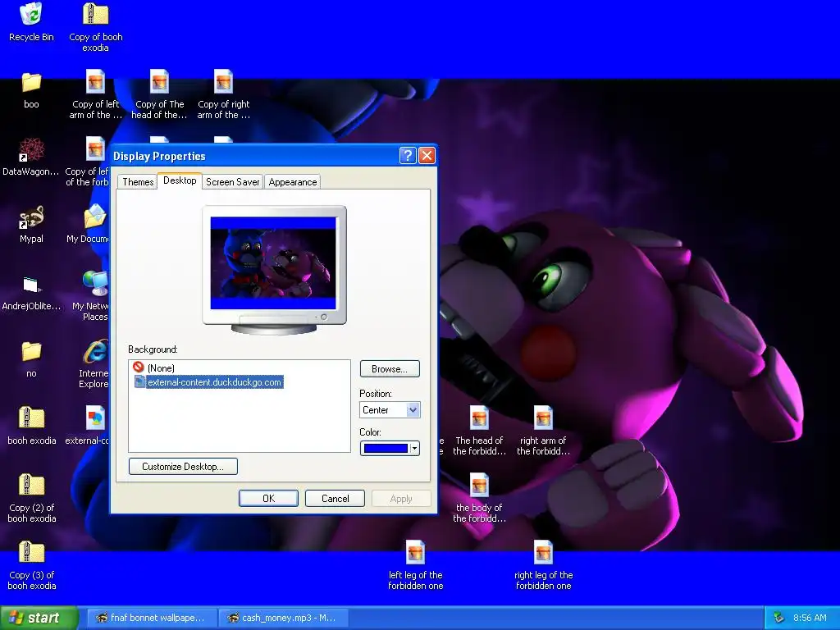The width and height of the screenshot is (840, 630).
Task: Switch to cash_money.mp3 taskbar window
Action: coord(284,618)
